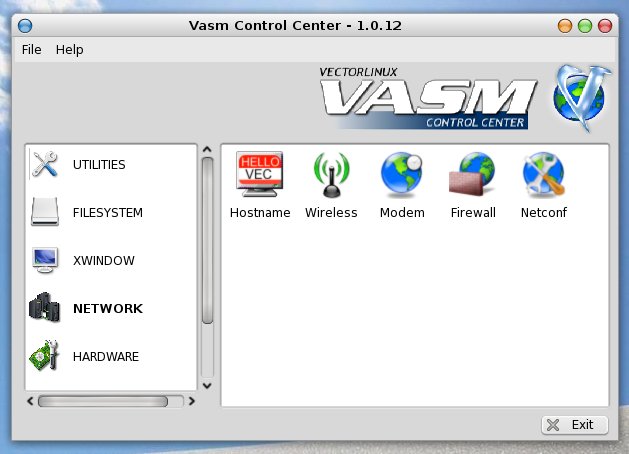The image size is (629, 454).
Task: Open the Modem globe icon
Action: (402, 174)
